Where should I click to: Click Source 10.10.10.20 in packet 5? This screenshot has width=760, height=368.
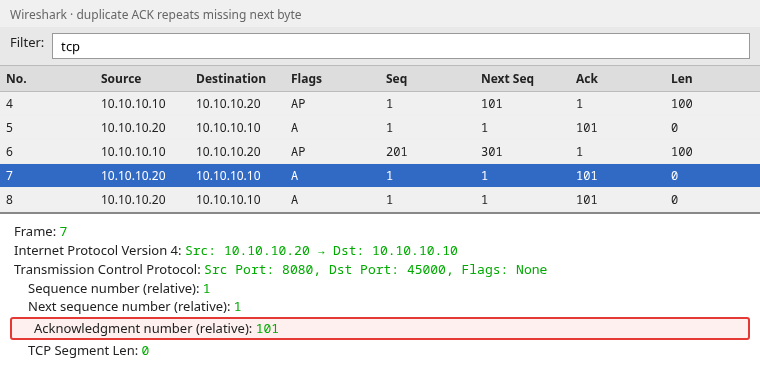(x=133, y=128)
